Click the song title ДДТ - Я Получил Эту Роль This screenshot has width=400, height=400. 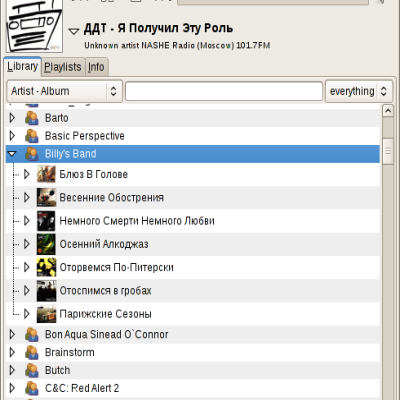coord(158,28)
